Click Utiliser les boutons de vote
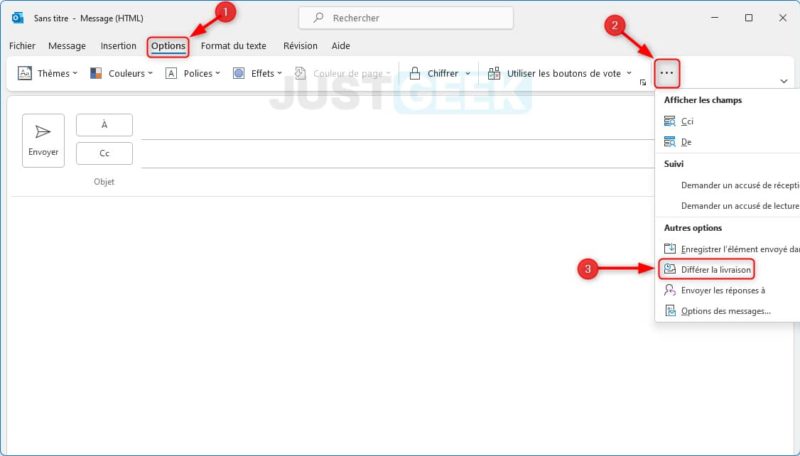 (564, 73)
